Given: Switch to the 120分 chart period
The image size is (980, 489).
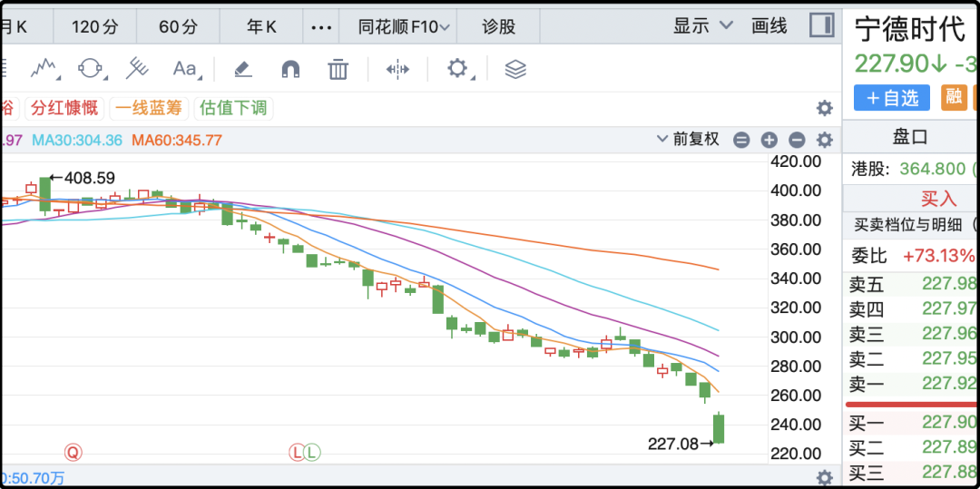Looking at the screenshot, I should [x=94, y=27].
